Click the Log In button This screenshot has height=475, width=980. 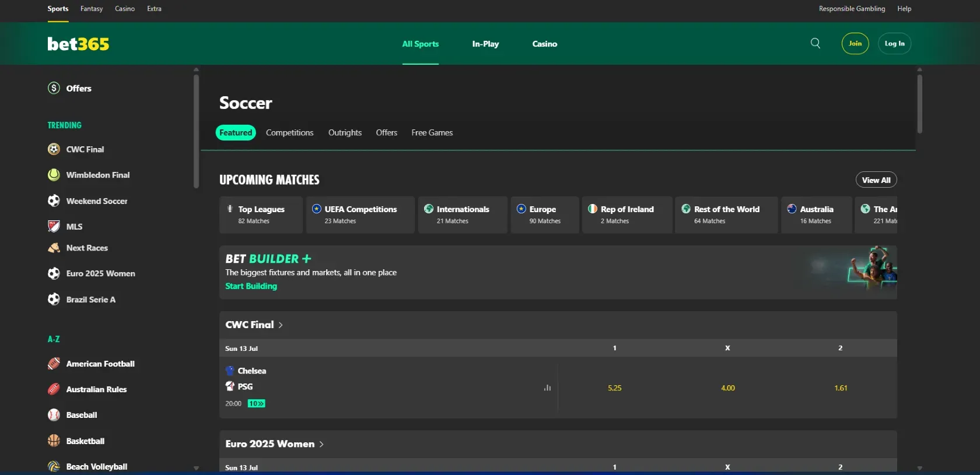point(894,43)
